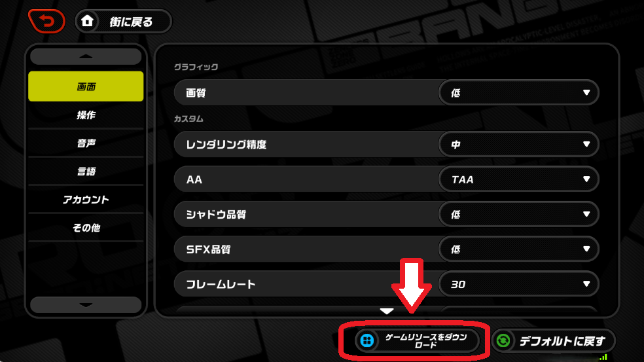
Task: Click the white down triangle below settings list
Action: coord(387,311)
